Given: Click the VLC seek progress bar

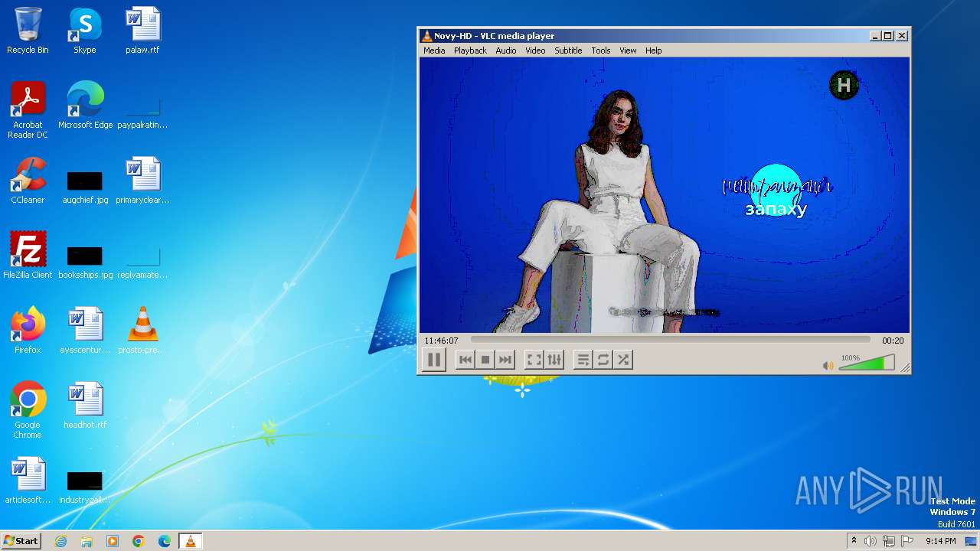Looking at the screenshot, I should 671,340.
